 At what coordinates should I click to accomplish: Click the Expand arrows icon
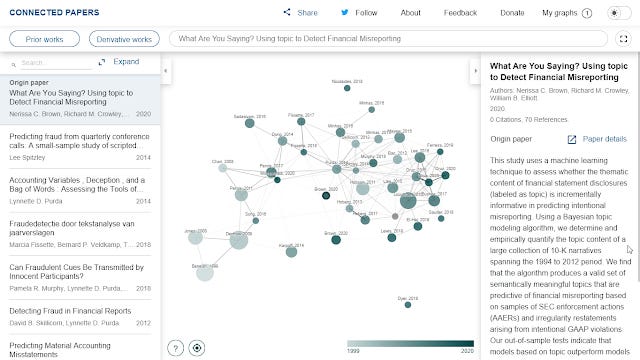(102, 62)
